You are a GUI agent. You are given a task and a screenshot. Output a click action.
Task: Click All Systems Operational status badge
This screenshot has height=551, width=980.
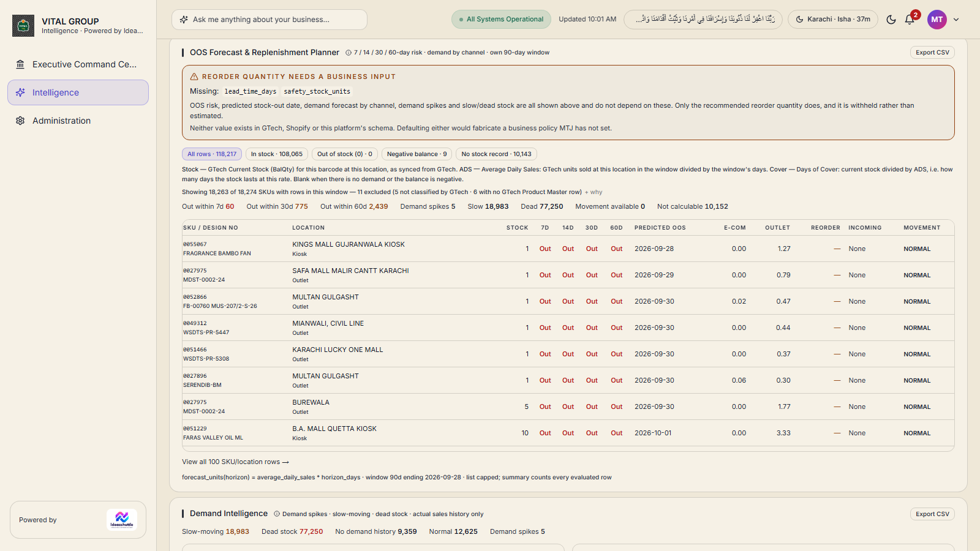(502, 20)
